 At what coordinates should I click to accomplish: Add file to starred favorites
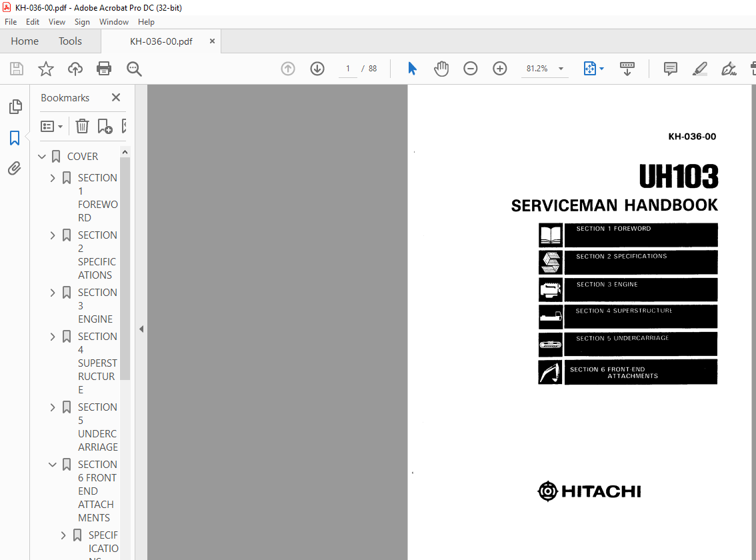[46, 69]
